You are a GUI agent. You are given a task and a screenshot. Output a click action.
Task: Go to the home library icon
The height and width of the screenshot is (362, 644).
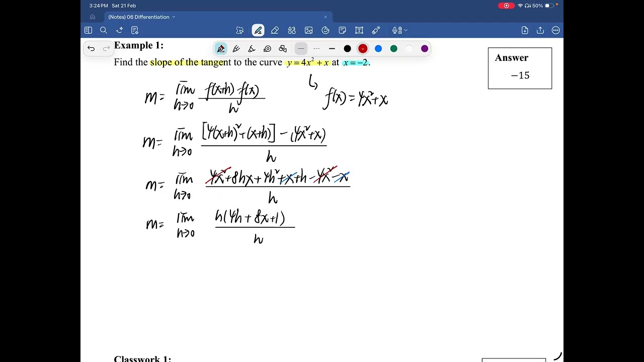point(93,17)
